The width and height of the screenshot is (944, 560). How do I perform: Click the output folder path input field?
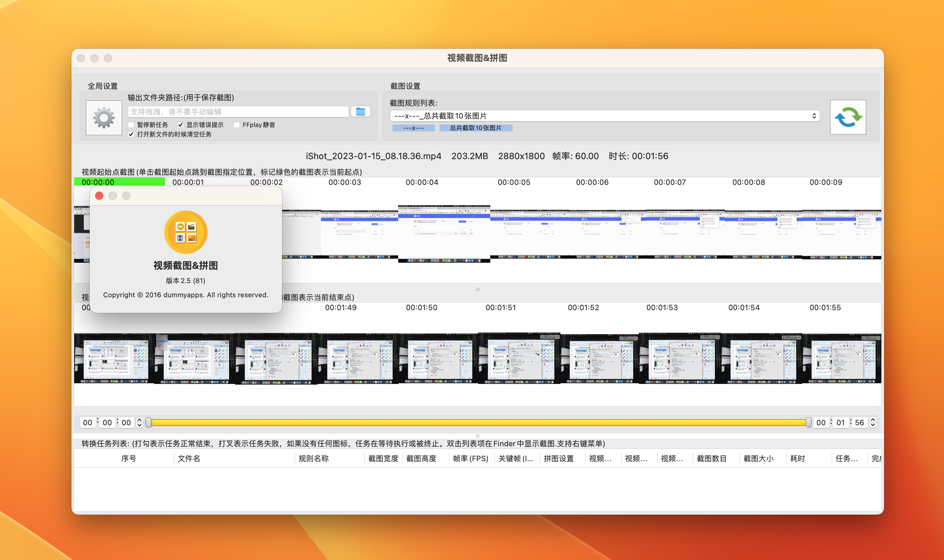click(x=238, y=112)
